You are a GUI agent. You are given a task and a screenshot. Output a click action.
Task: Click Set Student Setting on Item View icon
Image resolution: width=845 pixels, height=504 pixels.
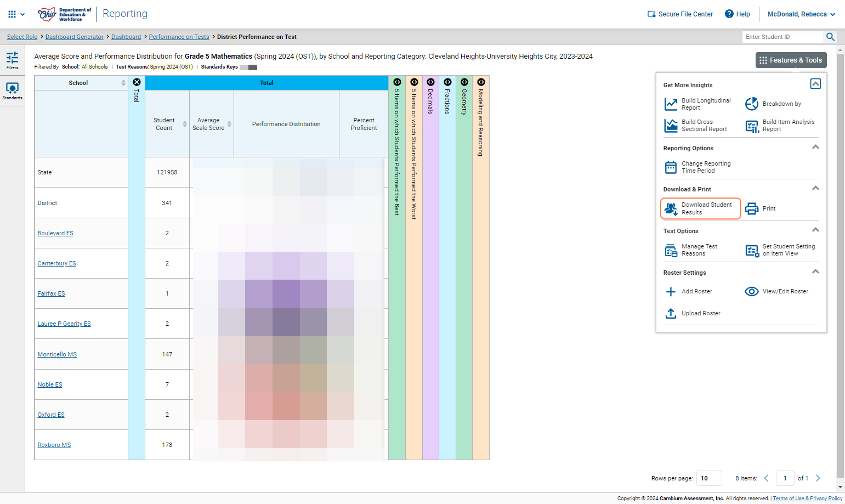click(x=752, y=251)
